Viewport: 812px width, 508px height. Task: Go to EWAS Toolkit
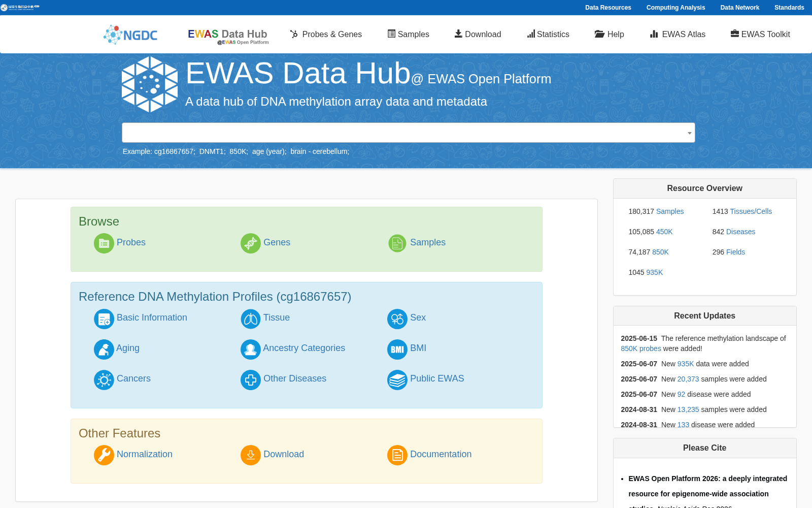760,34
